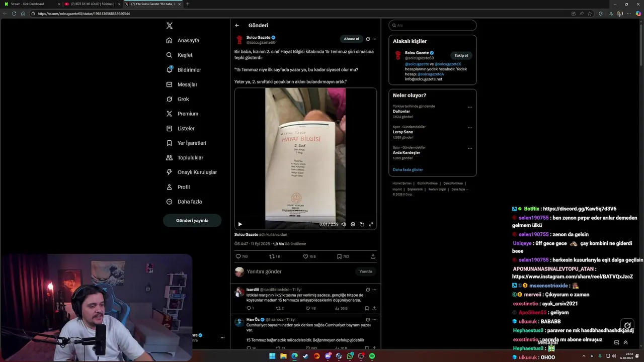Bookmark Icardiii's reply
Image resolution: width=644 pixels, height=362 pixels.
pos(367,308)
